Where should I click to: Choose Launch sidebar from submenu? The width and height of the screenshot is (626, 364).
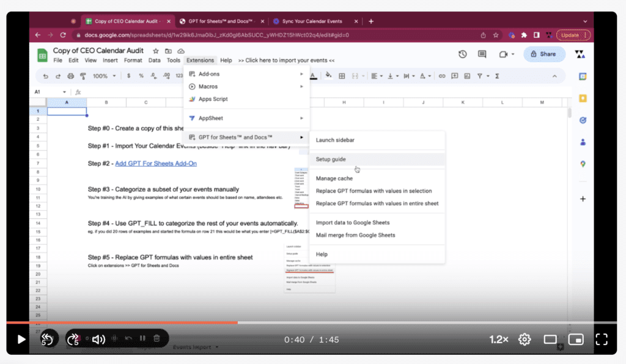coord(377,140)
